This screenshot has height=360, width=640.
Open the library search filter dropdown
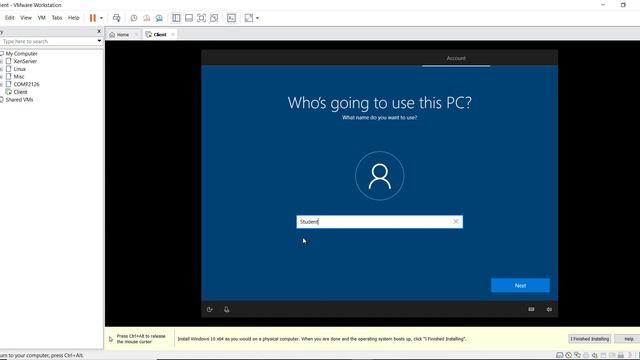click(99, 41)
